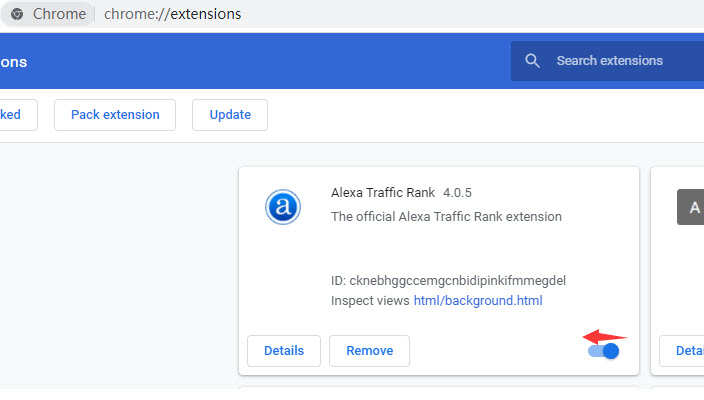Click the Pack extension button
This screenshot has height=400, width=704.
click(115, 115)
